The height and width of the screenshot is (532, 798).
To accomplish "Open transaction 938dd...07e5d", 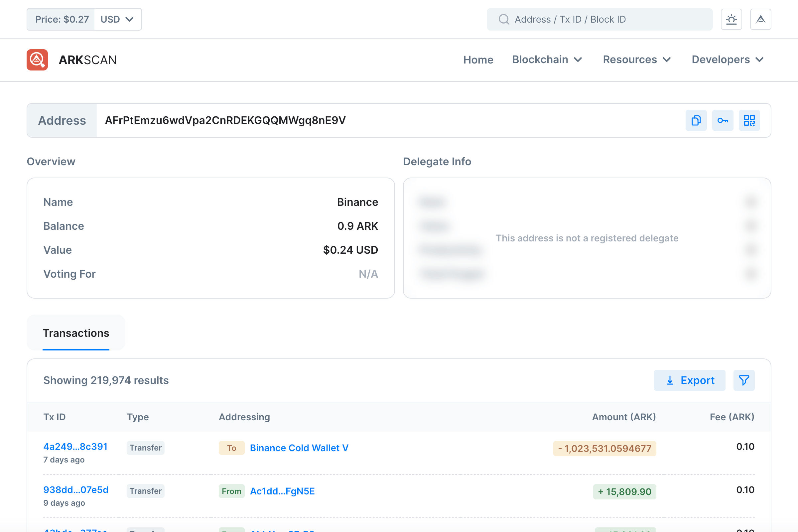I will click(76, 490).
